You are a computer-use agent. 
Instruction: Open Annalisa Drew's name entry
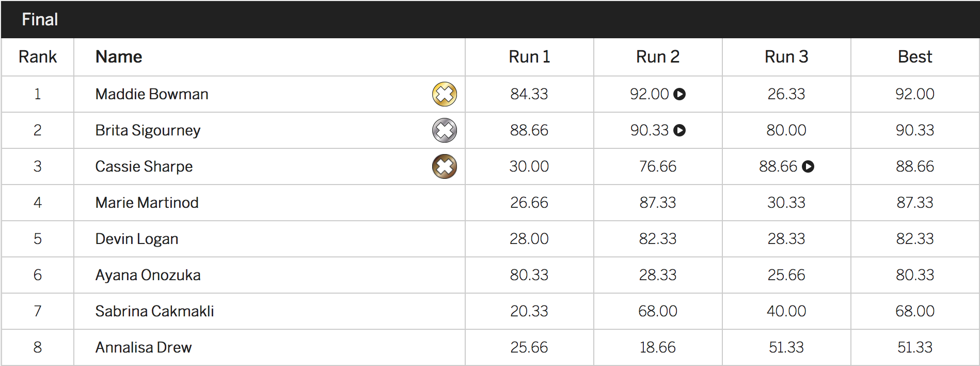[143, 347]
